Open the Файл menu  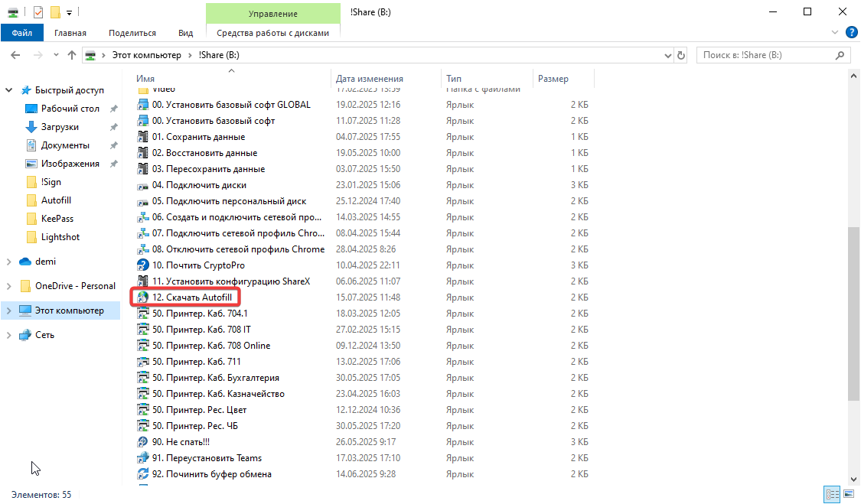(22, 33)
